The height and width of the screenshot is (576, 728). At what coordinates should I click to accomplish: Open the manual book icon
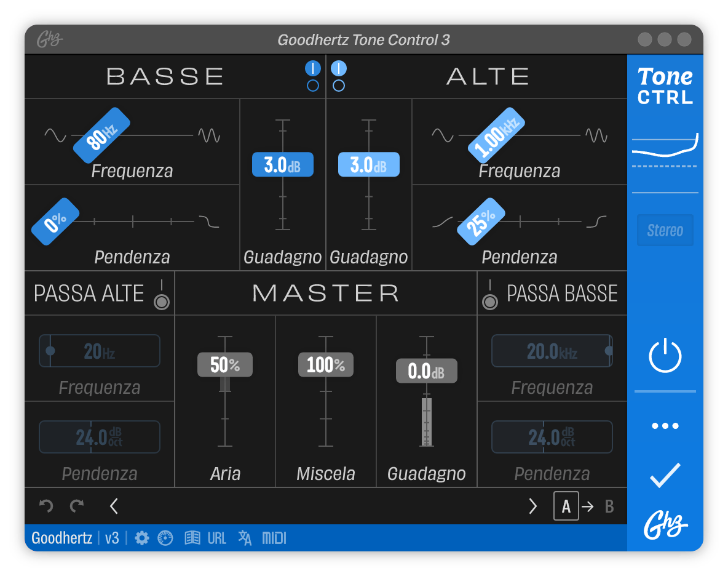[x=192, y=538]
